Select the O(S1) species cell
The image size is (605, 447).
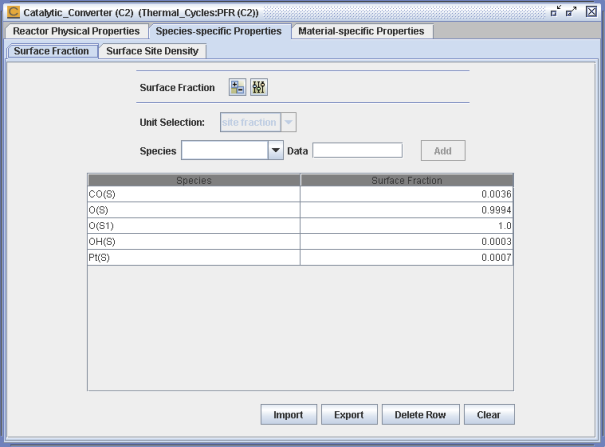194,226
